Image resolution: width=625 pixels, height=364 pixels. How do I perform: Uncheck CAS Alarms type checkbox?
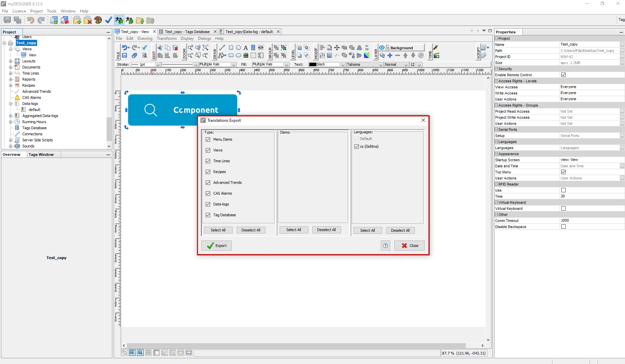(208, 193)
